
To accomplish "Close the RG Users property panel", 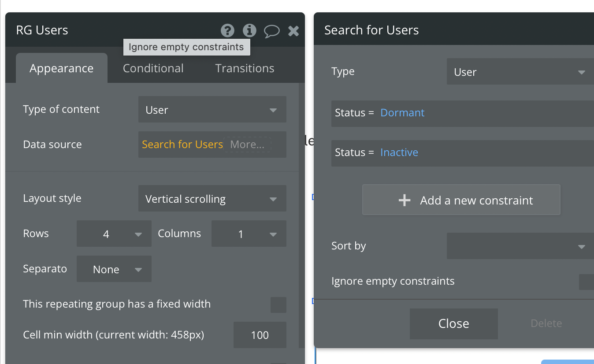I will coord(293,31).
